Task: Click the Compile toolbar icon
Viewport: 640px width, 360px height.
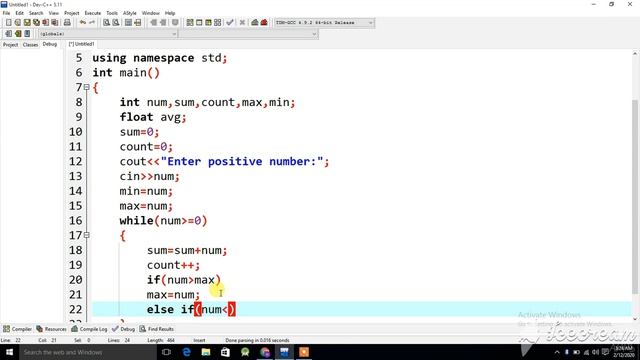Action: pos(190,22)
